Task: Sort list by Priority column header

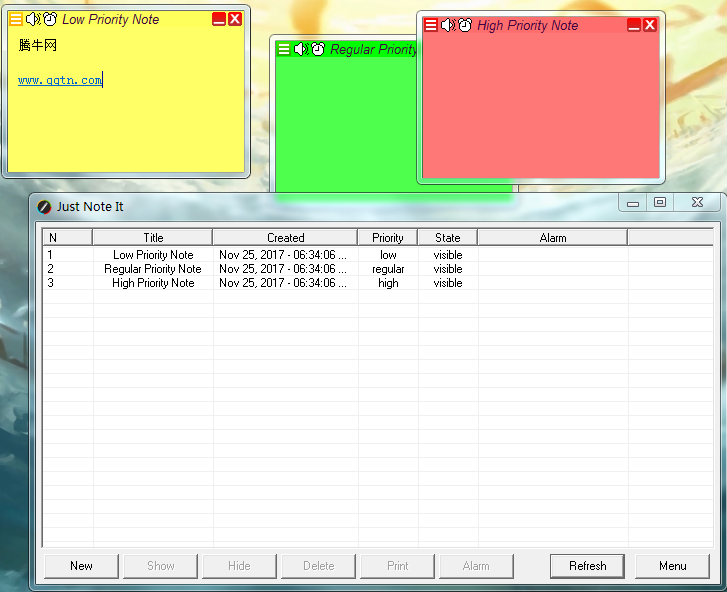Action: pos(388,237)
